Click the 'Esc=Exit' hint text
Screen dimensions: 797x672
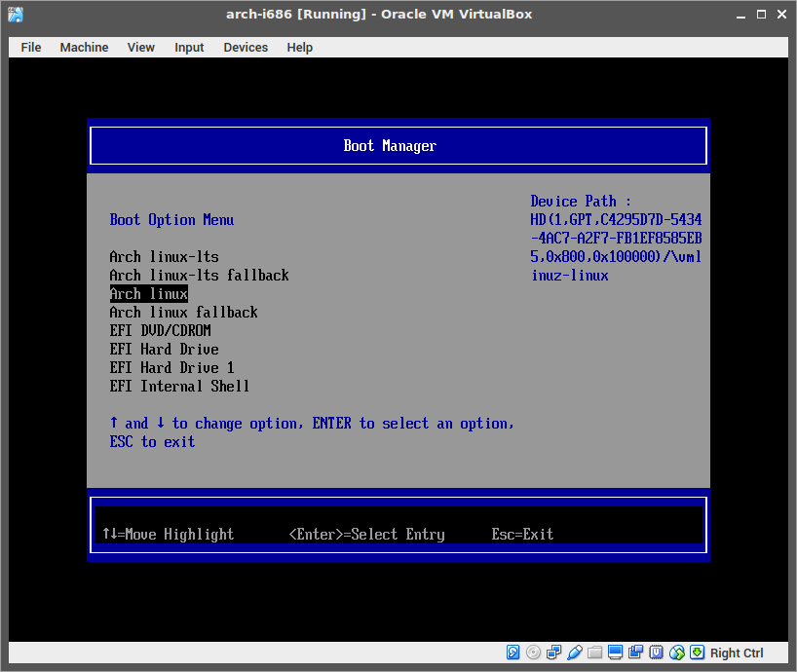(x=522, y=535)
